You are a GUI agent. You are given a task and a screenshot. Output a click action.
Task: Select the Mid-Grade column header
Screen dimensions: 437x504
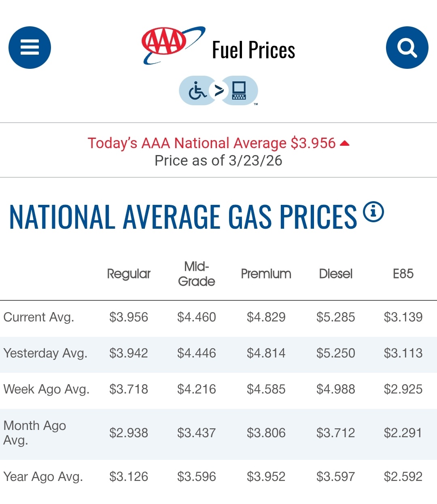(x=197, y=274)
